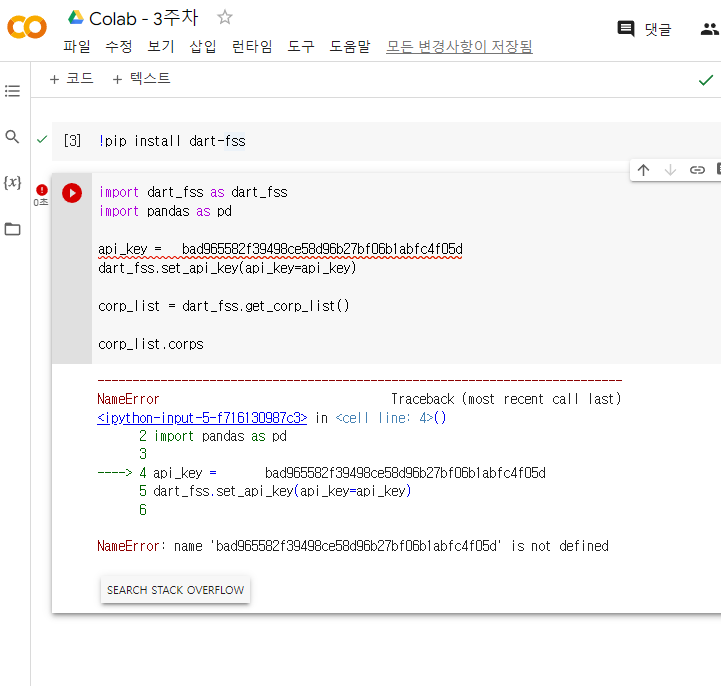Open the 보기 menu
The image size is (721, 686).
(161, 46)
